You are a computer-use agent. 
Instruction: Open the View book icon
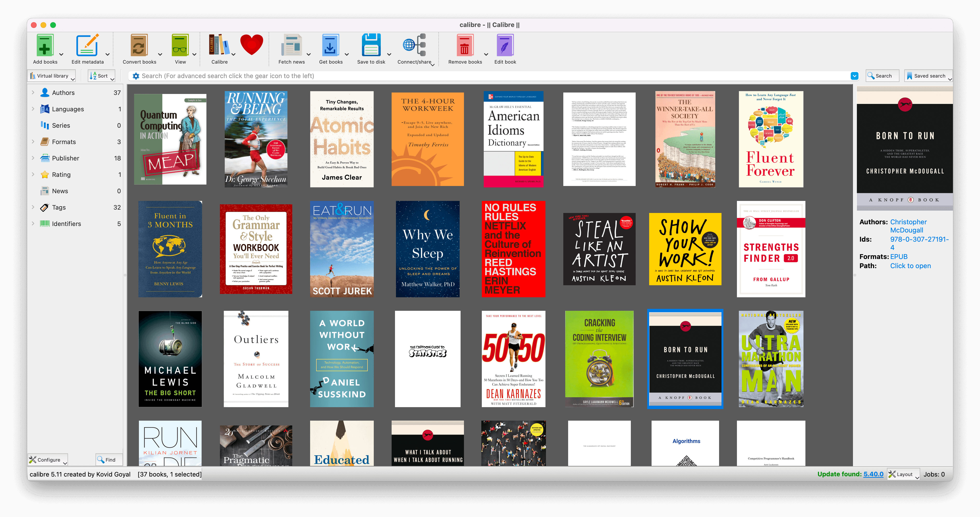180,45
